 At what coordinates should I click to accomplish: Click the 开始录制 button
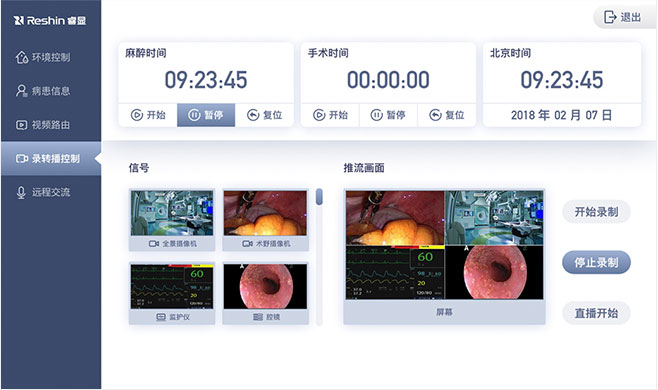(x=596, y=212)
